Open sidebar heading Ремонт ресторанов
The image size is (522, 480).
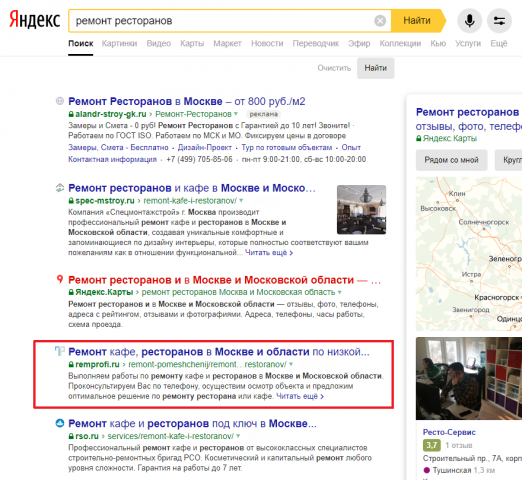[x=468, y=112]
